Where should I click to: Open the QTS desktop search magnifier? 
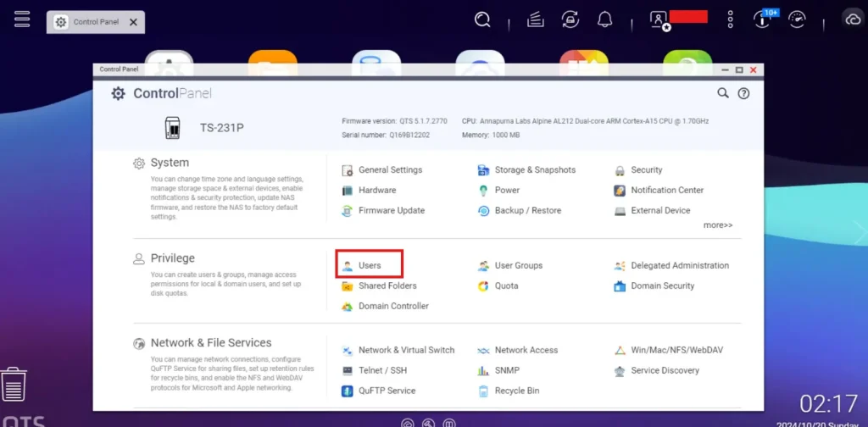pos(482,20)
